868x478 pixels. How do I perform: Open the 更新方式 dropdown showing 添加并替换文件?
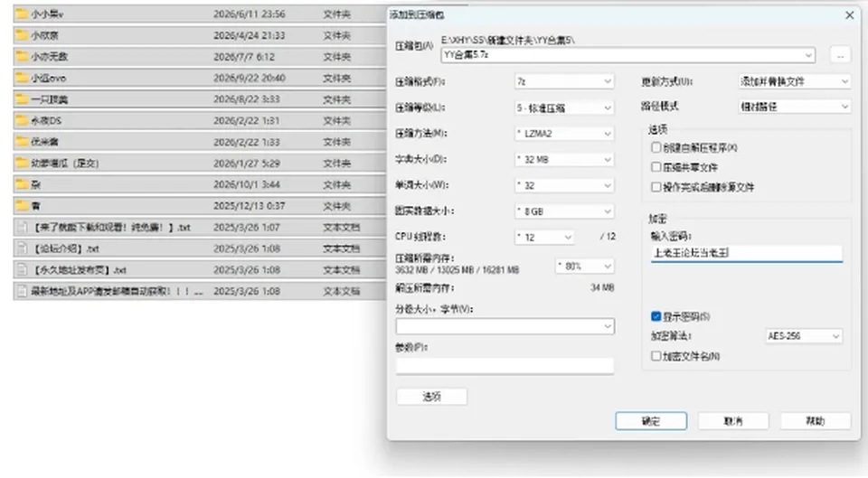click(x=795, y=81)
